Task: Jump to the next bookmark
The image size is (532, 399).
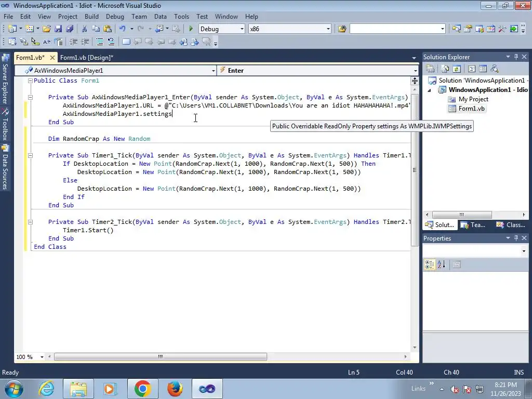Action: click(149, 42)
